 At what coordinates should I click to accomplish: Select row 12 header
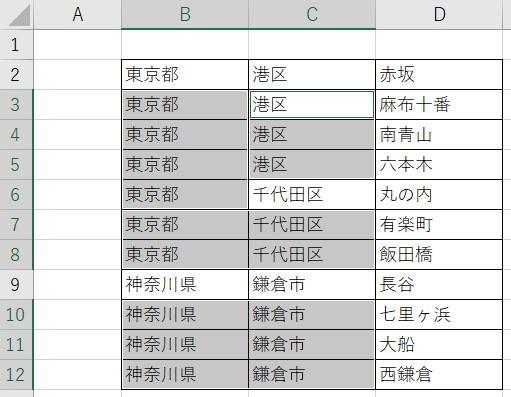point(16,374)
